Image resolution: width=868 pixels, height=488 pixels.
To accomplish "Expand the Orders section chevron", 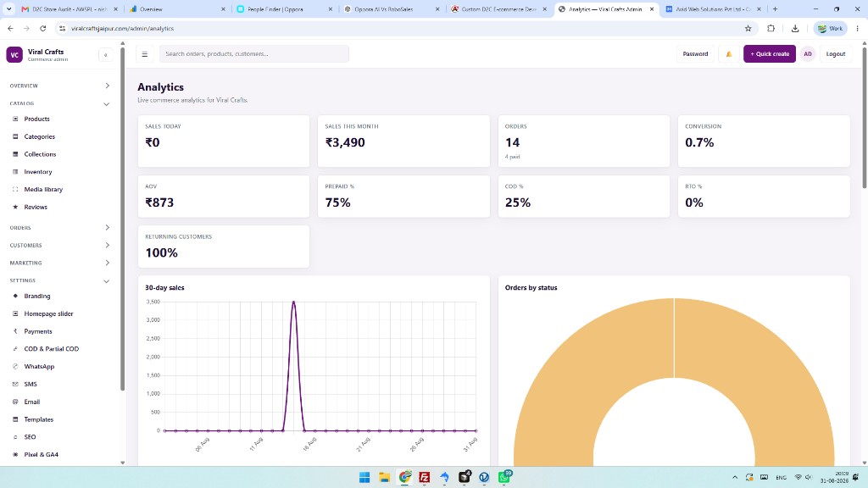I will tap(108, 227).
